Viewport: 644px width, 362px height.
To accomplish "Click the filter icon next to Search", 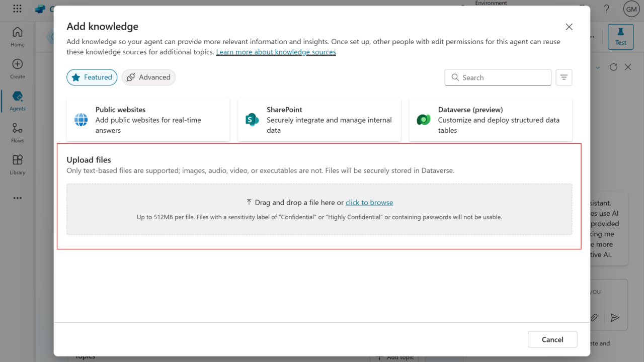I will pyautogui.click(x=564, y=77).
